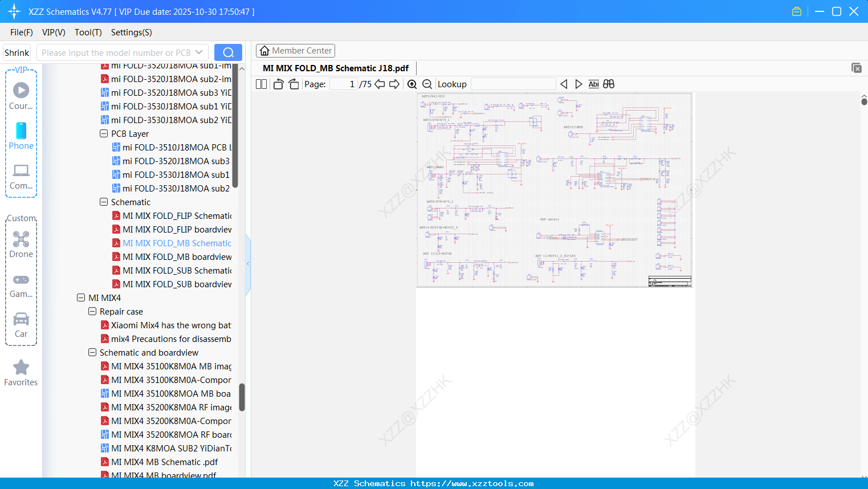
Task: Open MI MIX FOLD_FLIP boardview file
Action: coord(172,229)
